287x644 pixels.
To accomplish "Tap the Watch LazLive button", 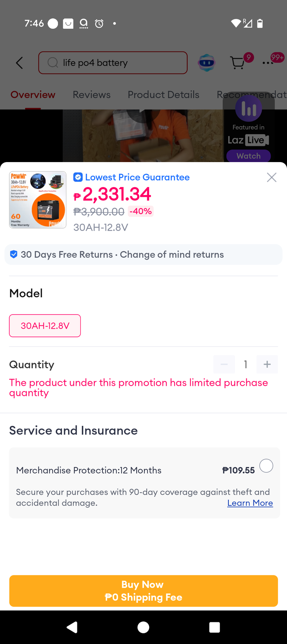I will (x=249, y=156).
